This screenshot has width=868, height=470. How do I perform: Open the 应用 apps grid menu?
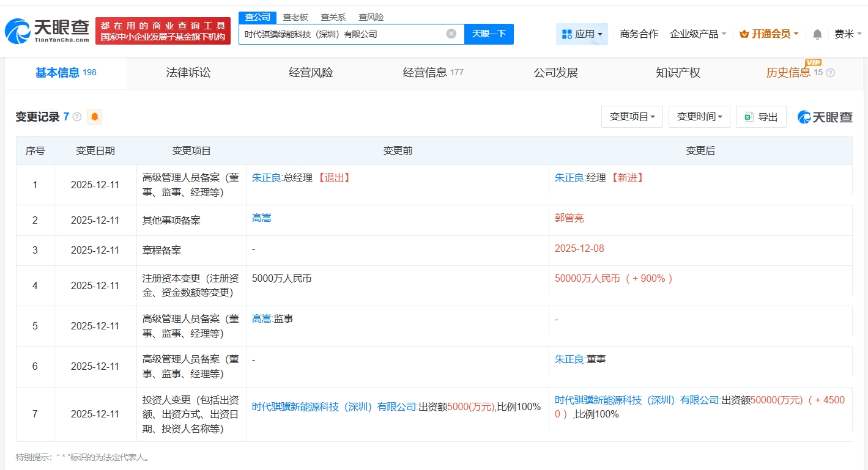click(x=582, y=34)
